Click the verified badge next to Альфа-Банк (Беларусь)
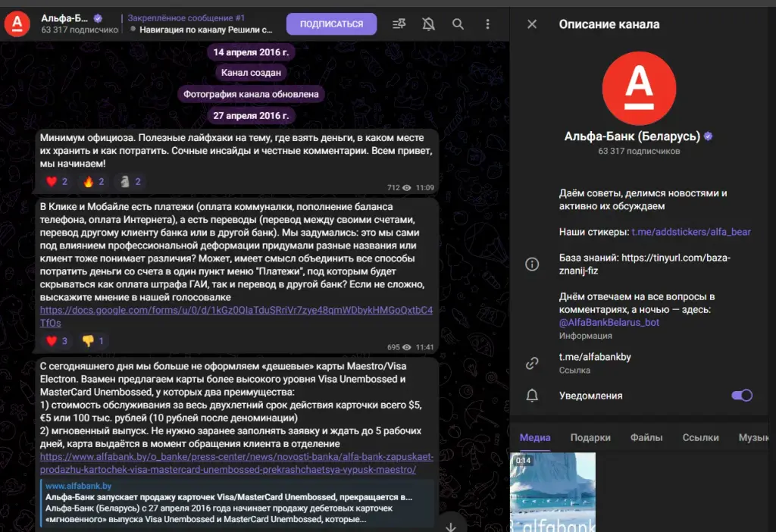Viewport: 776px width, 532px height. 709,136
